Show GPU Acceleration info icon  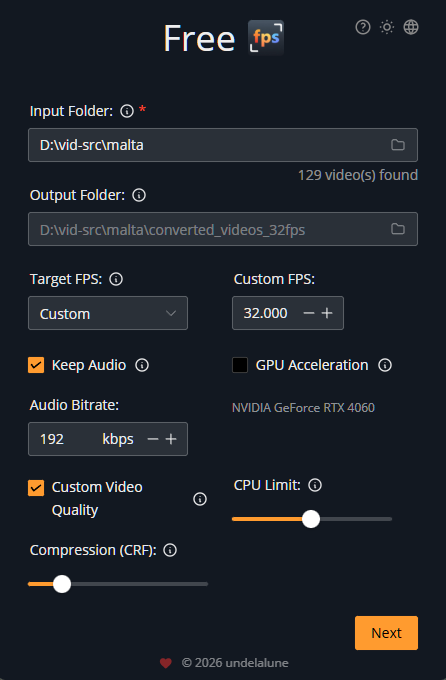click(x=385, y=365)
